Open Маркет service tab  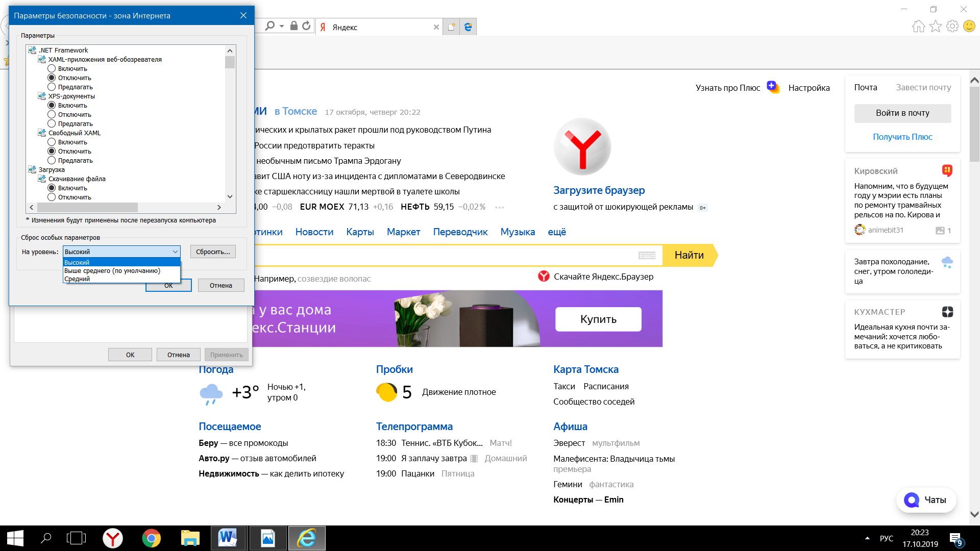403,232
